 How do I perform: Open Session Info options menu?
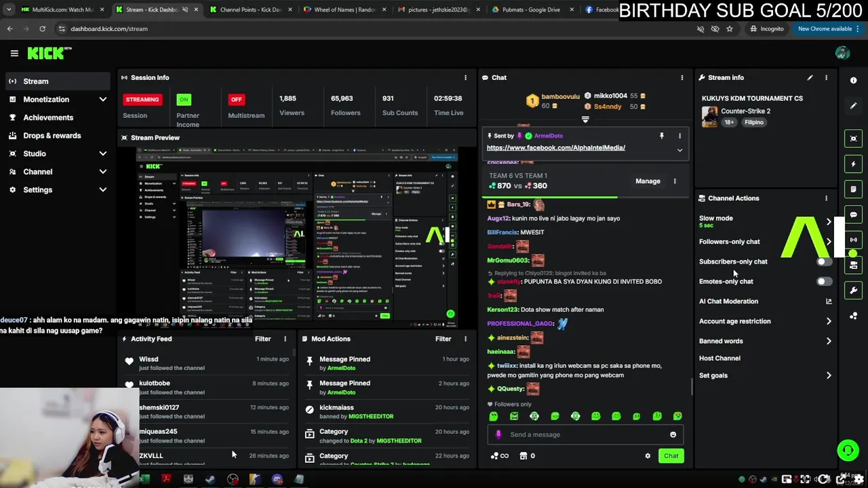coord(465,78)
